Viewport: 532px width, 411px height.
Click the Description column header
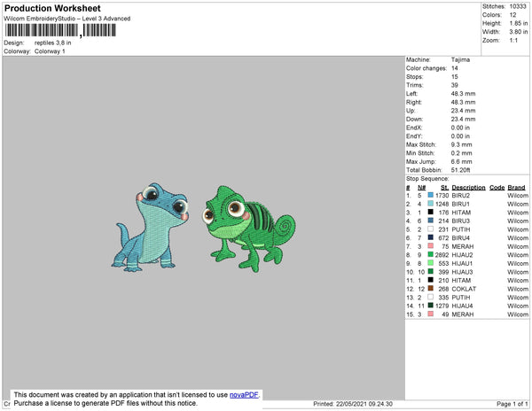pos(468,188)
